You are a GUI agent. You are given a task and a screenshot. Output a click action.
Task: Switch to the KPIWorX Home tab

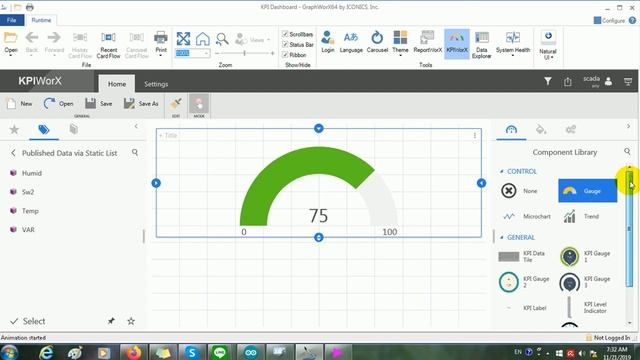point(117,84)
